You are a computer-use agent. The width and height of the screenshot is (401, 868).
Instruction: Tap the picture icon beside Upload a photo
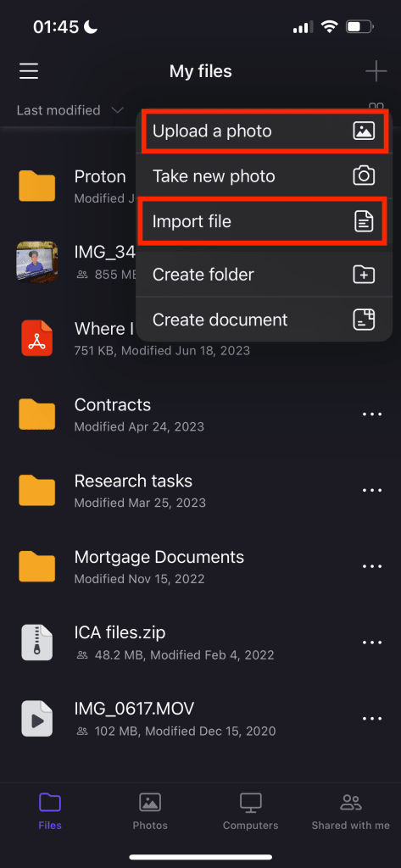click(364, 131)
